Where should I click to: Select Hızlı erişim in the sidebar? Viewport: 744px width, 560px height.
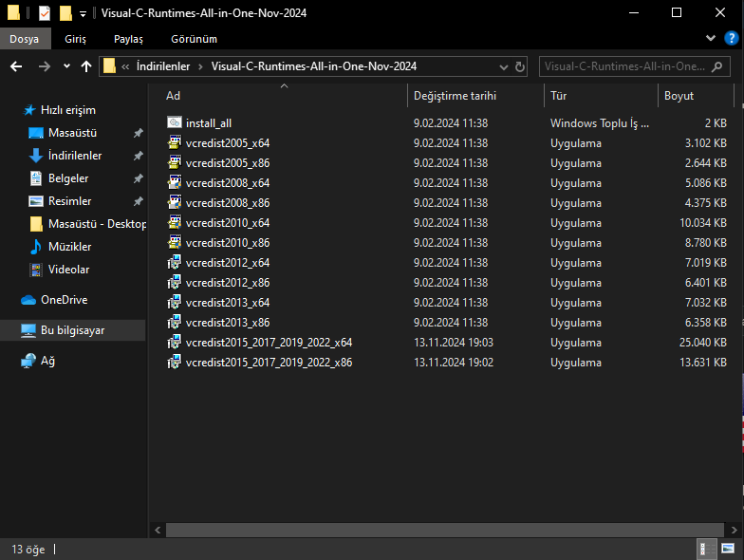tap(68, 110)
